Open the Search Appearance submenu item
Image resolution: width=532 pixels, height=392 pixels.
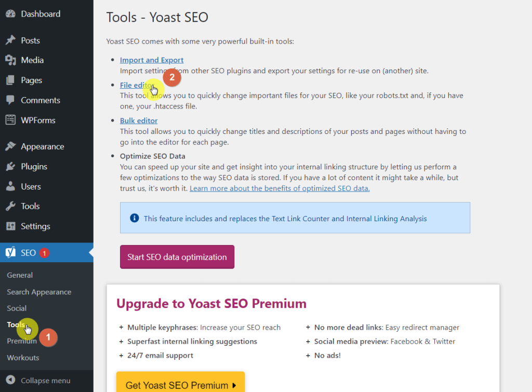pyautogui.click(x=39, y=292)
